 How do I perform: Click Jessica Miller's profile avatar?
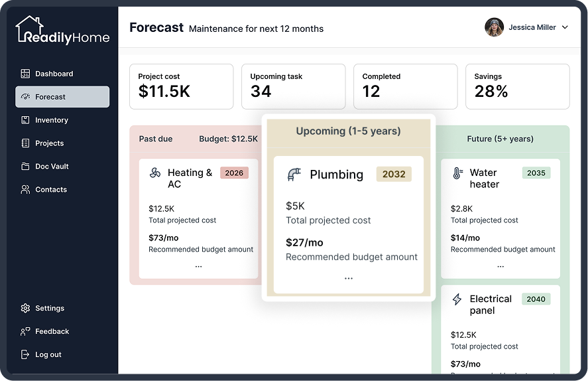pos(494,27)
